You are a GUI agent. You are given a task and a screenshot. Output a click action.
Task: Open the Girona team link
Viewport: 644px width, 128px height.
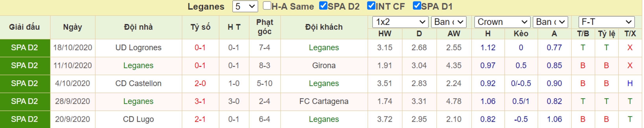pos(324,66)
